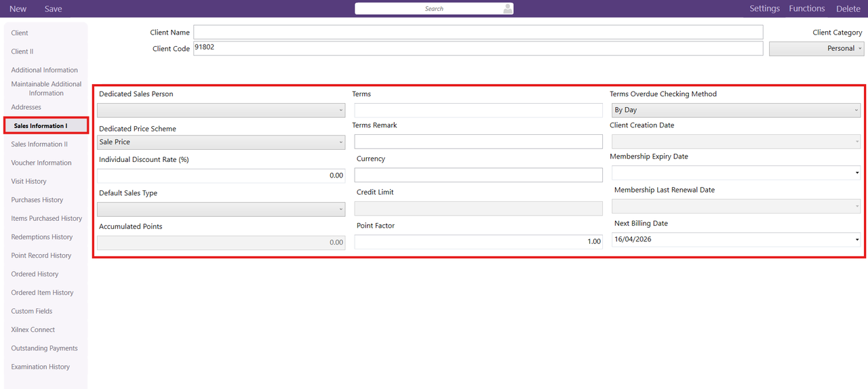Expand the Dedicated Price Scheme dropdown

[x=220, y=142]
